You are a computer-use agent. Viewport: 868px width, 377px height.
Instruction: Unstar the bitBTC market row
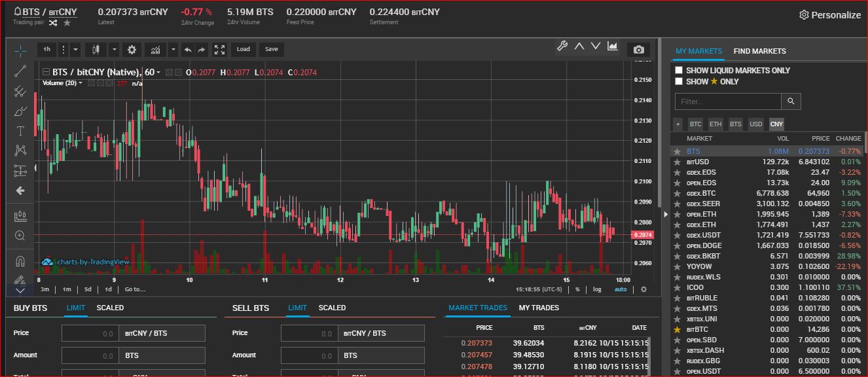[x=678, y=329]
